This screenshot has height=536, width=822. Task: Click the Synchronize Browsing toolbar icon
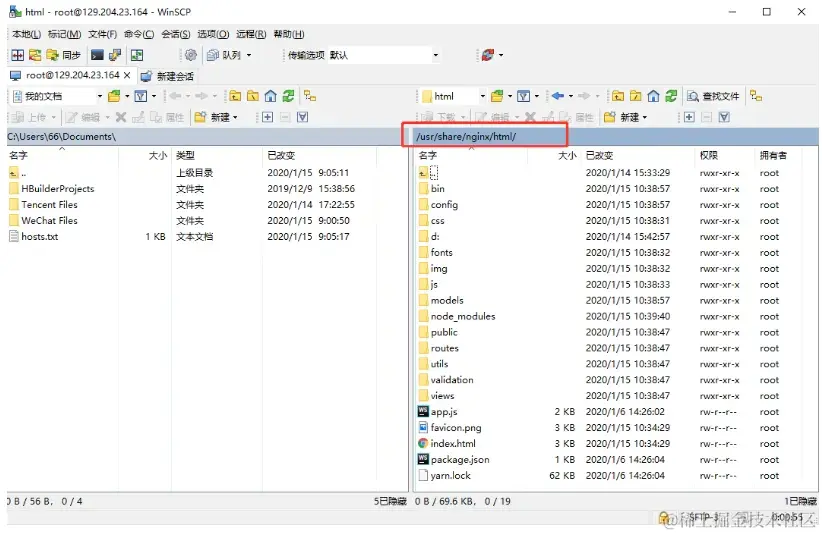tap(35, 55)
